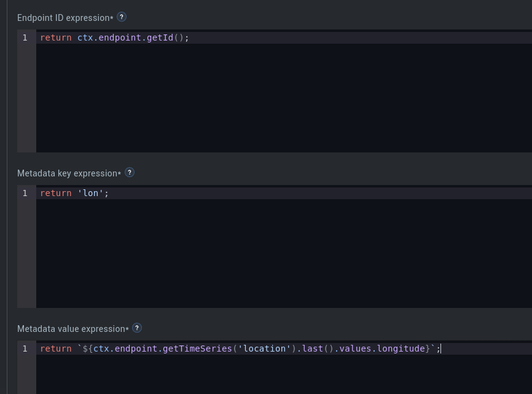The width and height of the screenshot is (532, 394).
Task: Select line number 1 of Metadata value editor
Action: pos(25,349)
